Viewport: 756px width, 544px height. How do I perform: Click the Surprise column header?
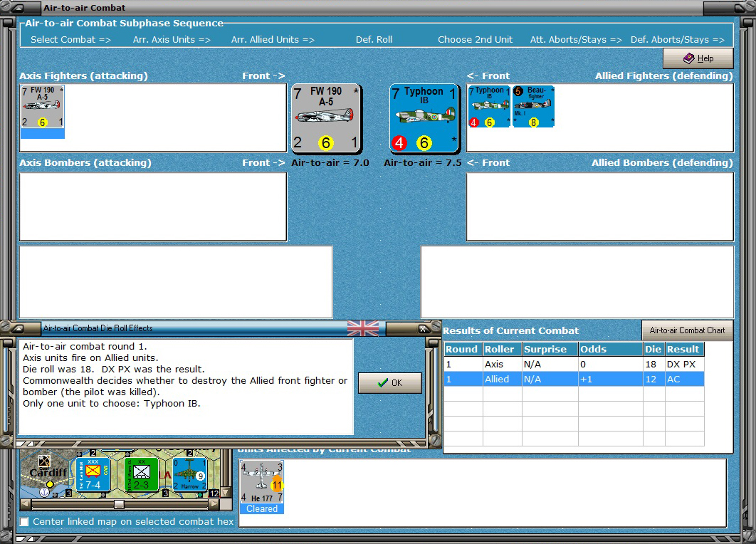tap(550, 349)
